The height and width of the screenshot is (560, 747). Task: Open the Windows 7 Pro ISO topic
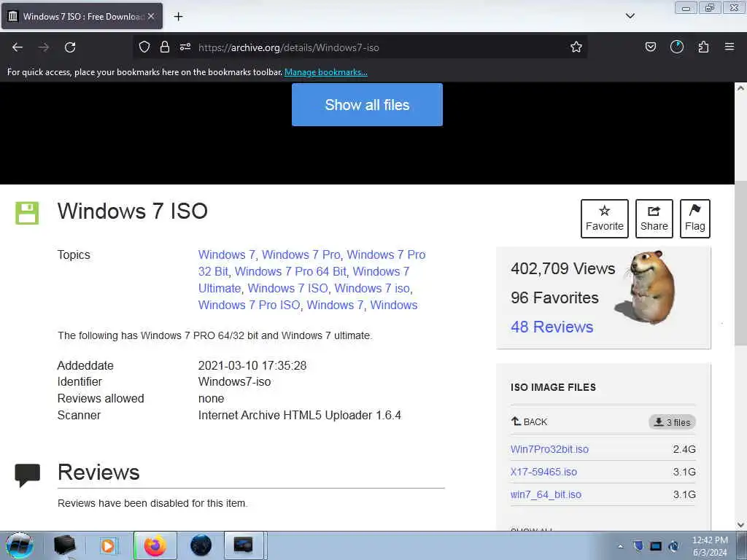(249, 306)
